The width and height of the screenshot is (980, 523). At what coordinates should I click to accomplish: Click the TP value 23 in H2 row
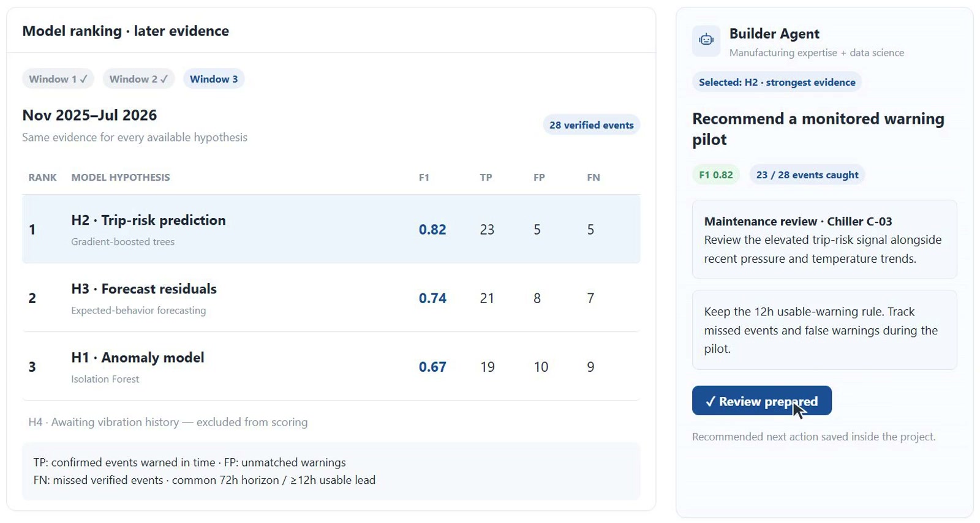(x=487, y=230)
